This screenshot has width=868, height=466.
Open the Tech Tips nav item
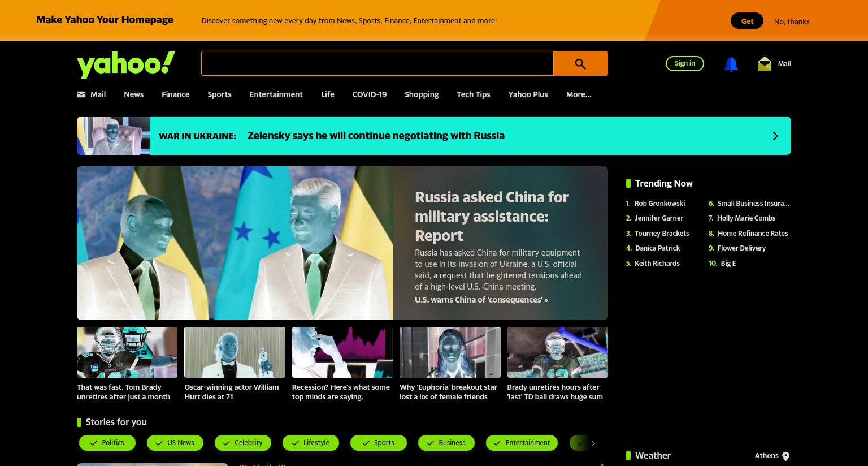coord(474,94)
